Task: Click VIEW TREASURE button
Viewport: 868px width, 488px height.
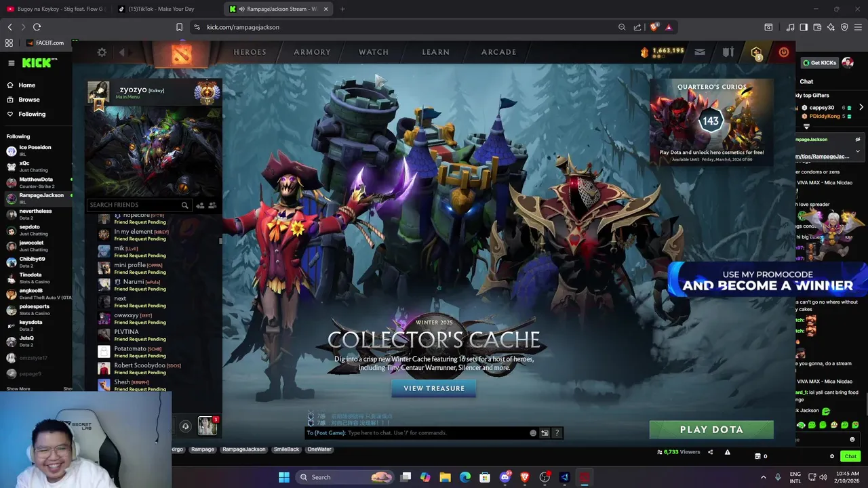Action: (x=434, y=388)
